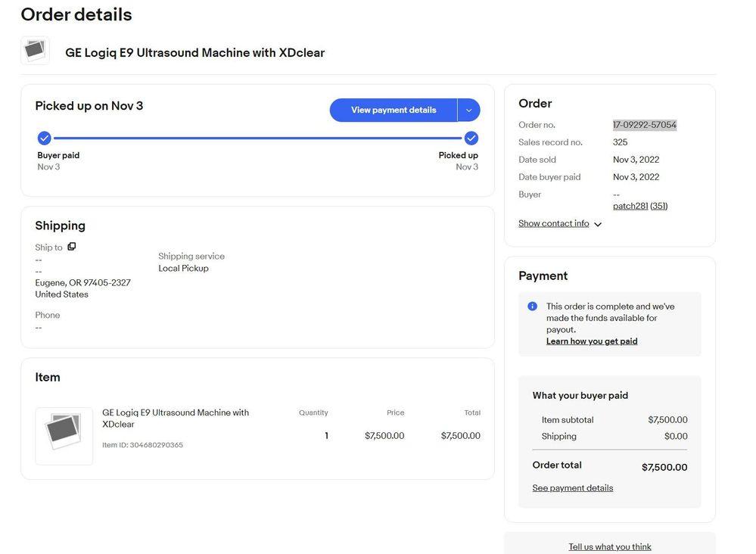
Task: Open Tell us what you think link
Action: click(609, 546)
